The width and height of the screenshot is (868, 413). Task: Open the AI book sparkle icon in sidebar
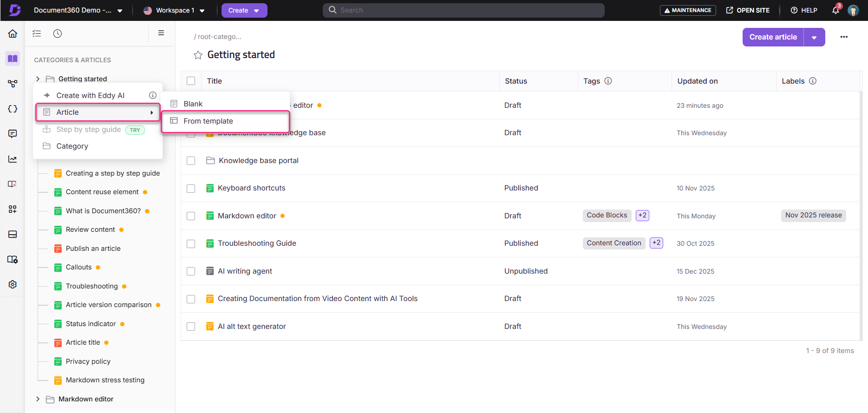tap(13, 184)
